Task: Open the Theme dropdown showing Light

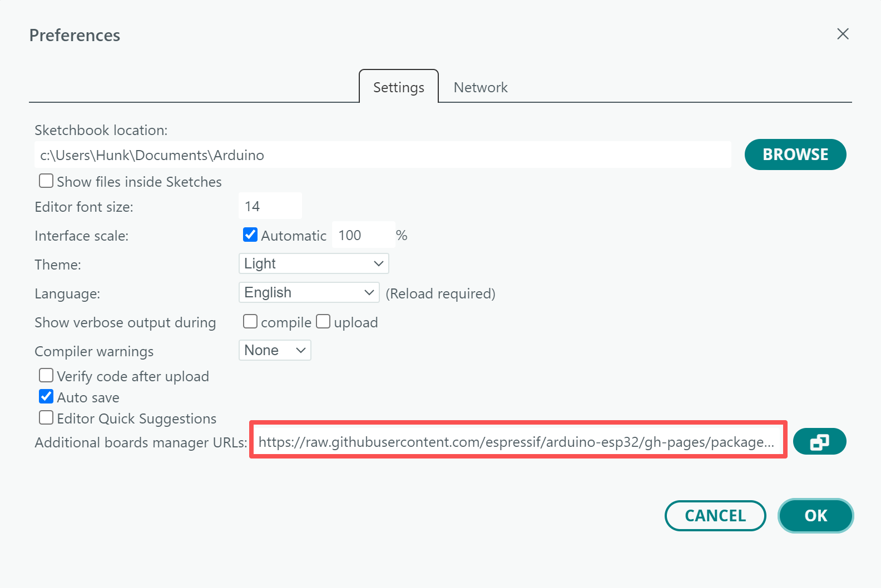Action: [314, 263]
